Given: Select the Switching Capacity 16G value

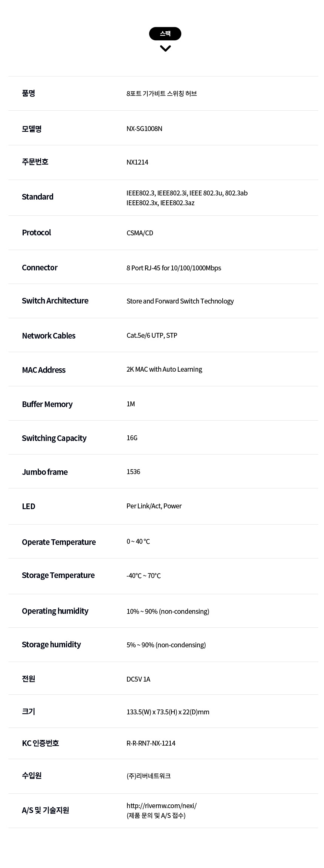Looking at the screenshot, I should point(132,438).
